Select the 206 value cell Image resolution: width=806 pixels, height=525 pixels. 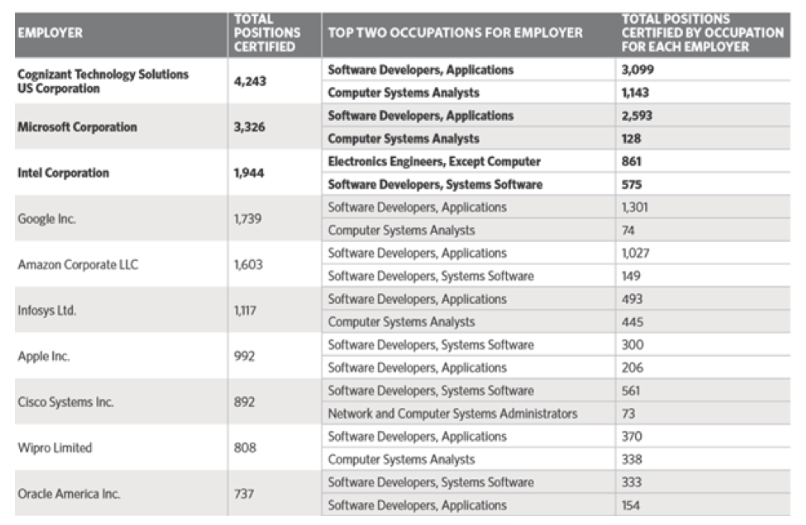point(703,367)
